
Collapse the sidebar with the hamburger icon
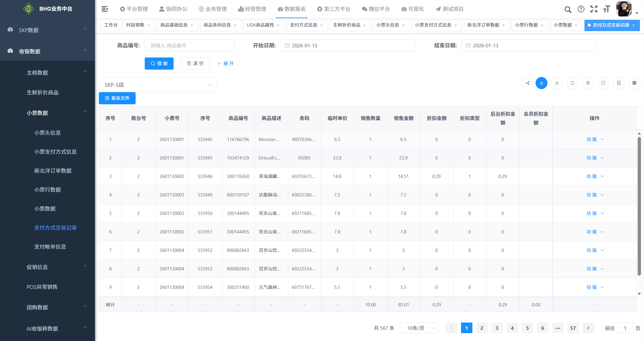(105, 9)
